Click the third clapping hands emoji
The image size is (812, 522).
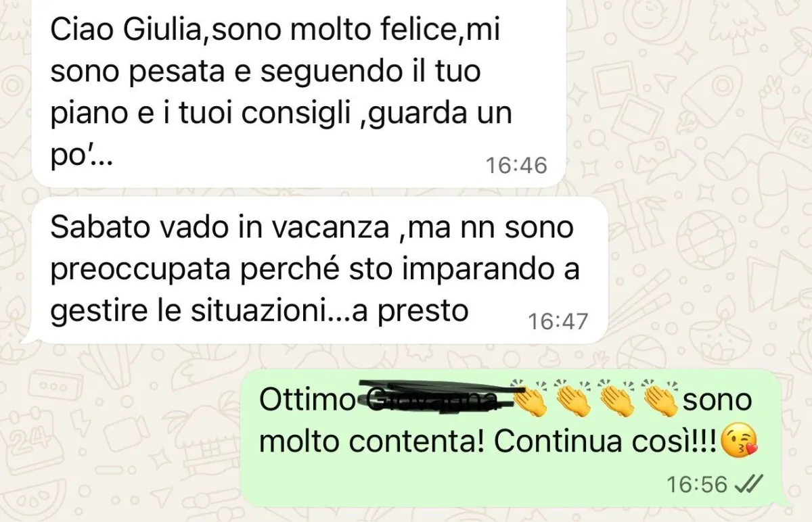617,399
